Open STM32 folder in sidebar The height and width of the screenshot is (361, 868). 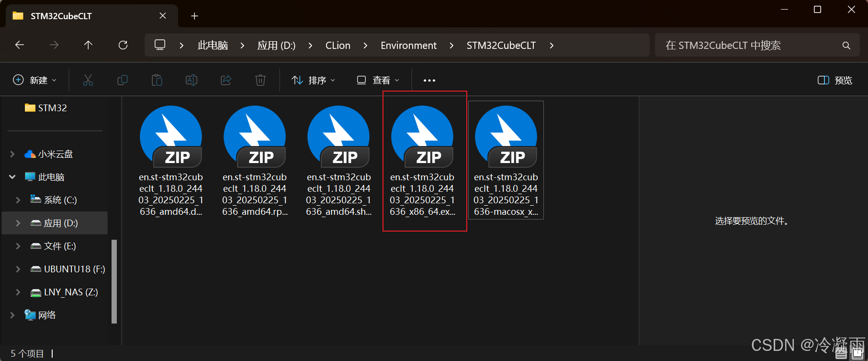click(46, 108)
